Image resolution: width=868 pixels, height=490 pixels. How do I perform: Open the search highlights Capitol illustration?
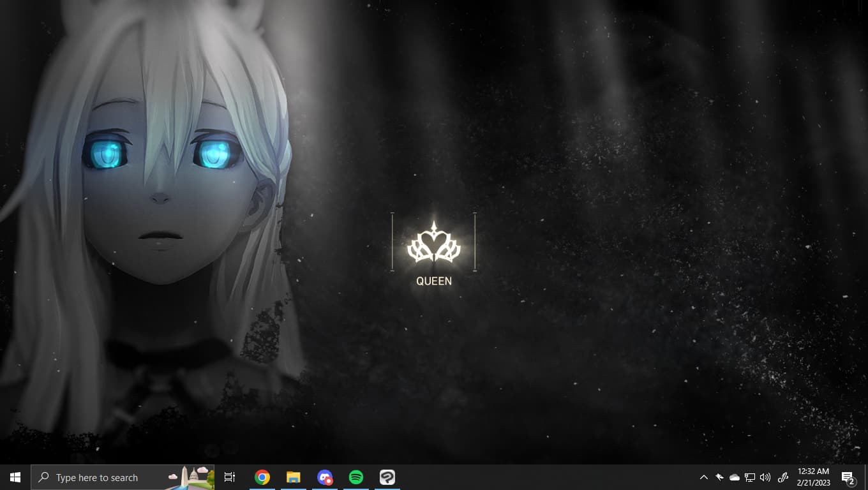pyautogui.click(x=190, y=477)
